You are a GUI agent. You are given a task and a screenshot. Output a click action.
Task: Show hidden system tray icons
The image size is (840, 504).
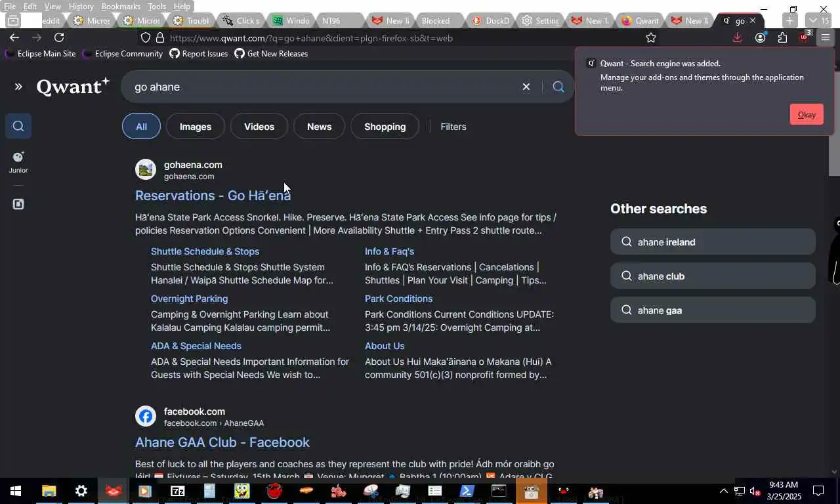click(x=723, y=491)
